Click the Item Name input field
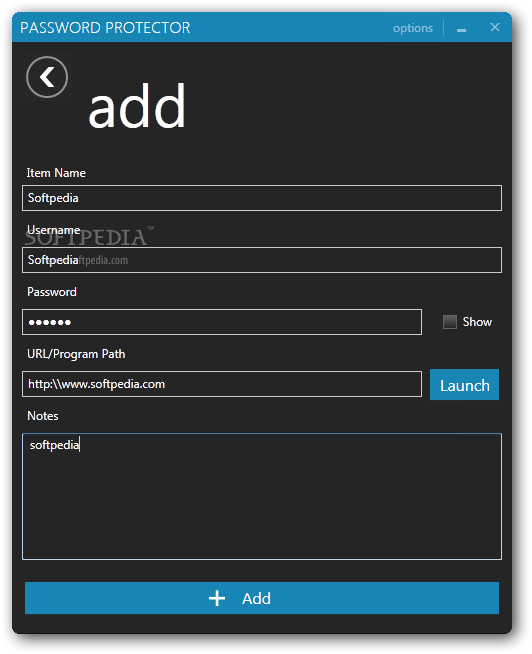This screenshot has height=654, width=532. point(262,198)
